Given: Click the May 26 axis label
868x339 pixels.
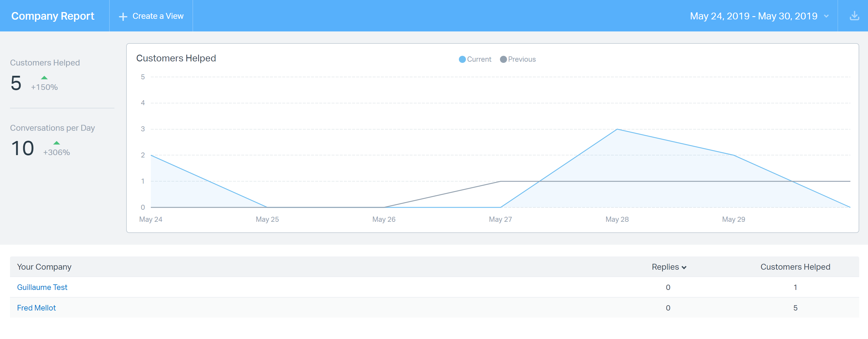Looking at the screenshot, I should (384, 219).
